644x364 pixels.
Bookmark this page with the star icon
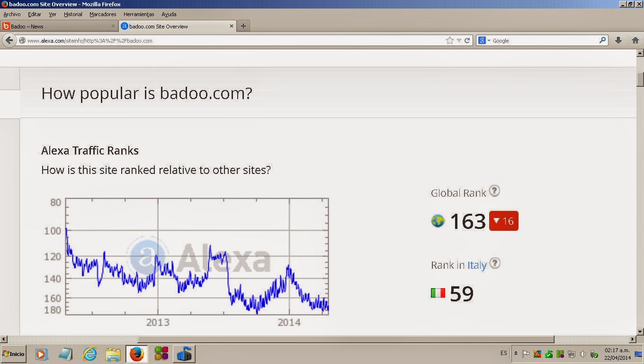[x=449, y=40]
